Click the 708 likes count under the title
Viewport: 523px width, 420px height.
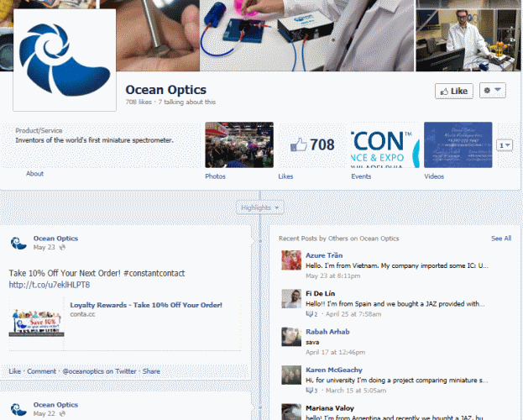pos(139,102)
